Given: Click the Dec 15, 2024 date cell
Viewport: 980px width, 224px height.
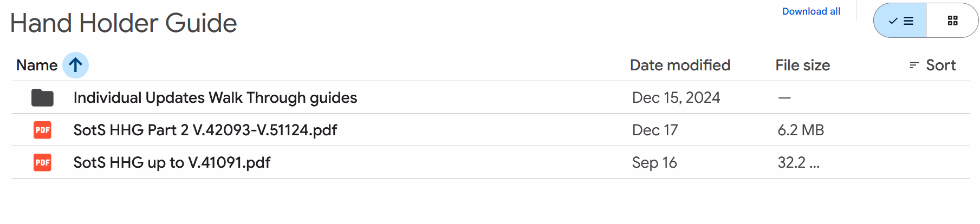Looking at the screenshot, I should (676, 98).
